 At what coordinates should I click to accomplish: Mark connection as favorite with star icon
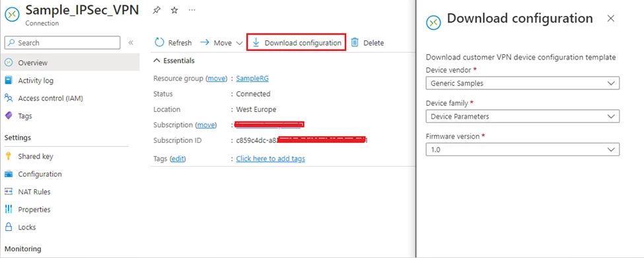[174, 11]
